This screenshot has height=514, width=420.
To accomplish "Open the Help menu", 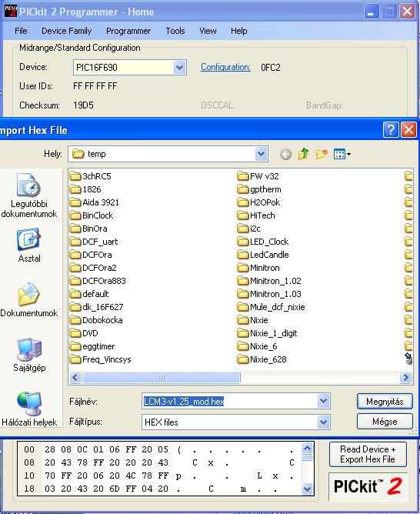I will point(238,31).
